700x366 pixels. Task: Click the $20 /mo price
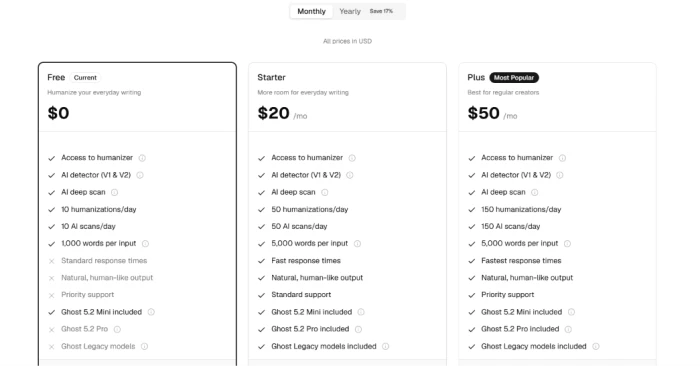[282, 113]
